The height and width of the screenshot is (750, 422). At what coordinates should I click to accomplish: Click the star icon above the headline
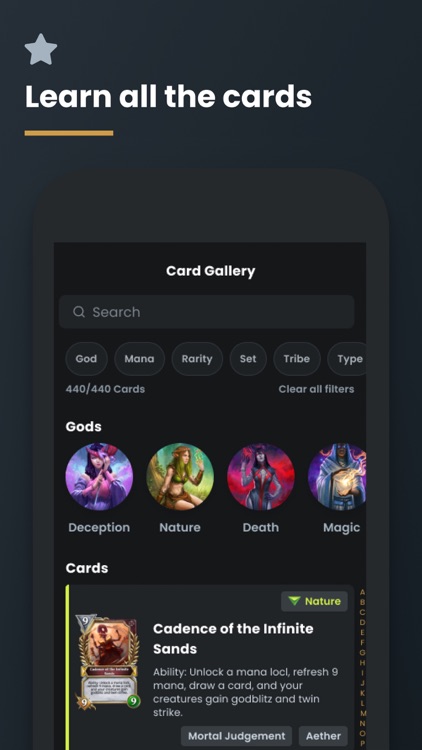tap(41, 49)
